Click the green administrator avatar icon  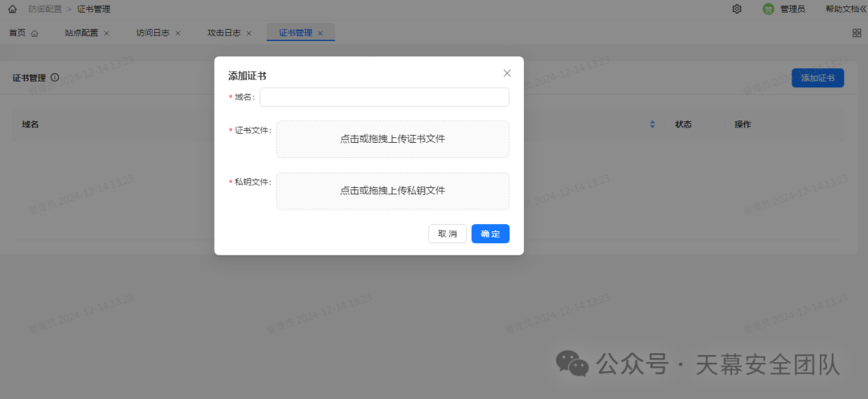768,10
